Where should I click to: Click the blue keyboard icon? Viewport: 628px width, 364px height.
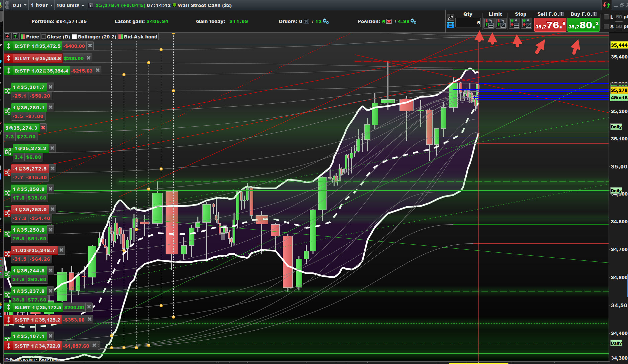point(450,25)
